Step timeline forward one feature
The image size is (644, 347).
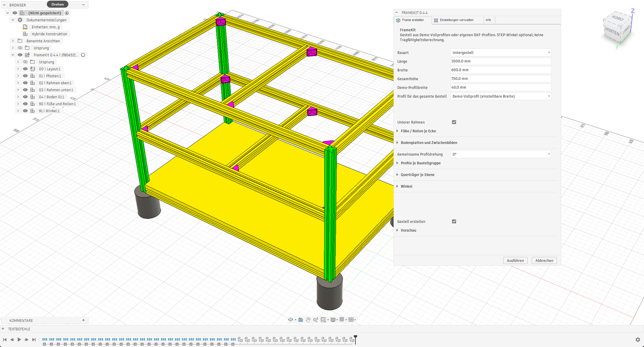coord(27,340)
